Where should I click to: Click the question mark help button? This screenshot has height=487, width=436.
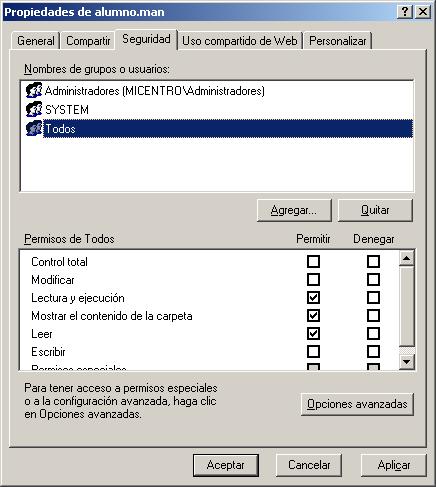tap(405, 12)
